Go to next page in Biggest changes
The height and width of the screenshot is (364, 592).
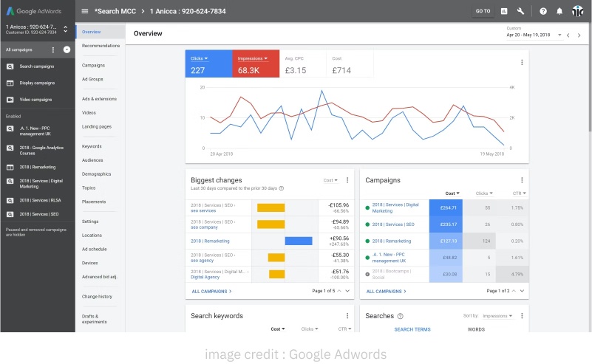tap(347, 291)
